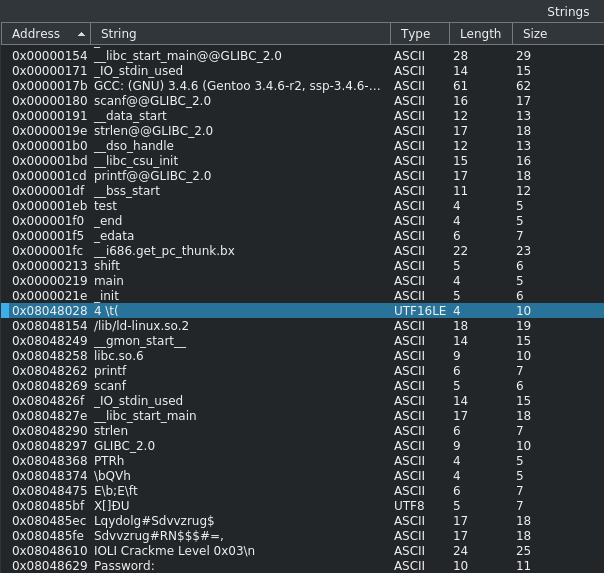This screenshot has height=573, width=604.
Task: Select the Password: string row
Action: pos(302,566)
